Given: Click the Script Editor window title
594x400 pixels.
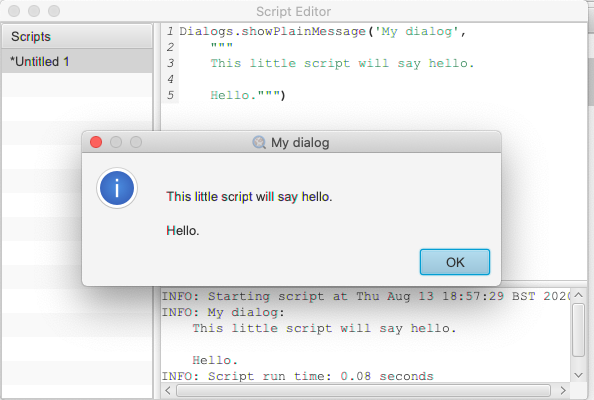Looking at the screenshot, I should (294, 11).
